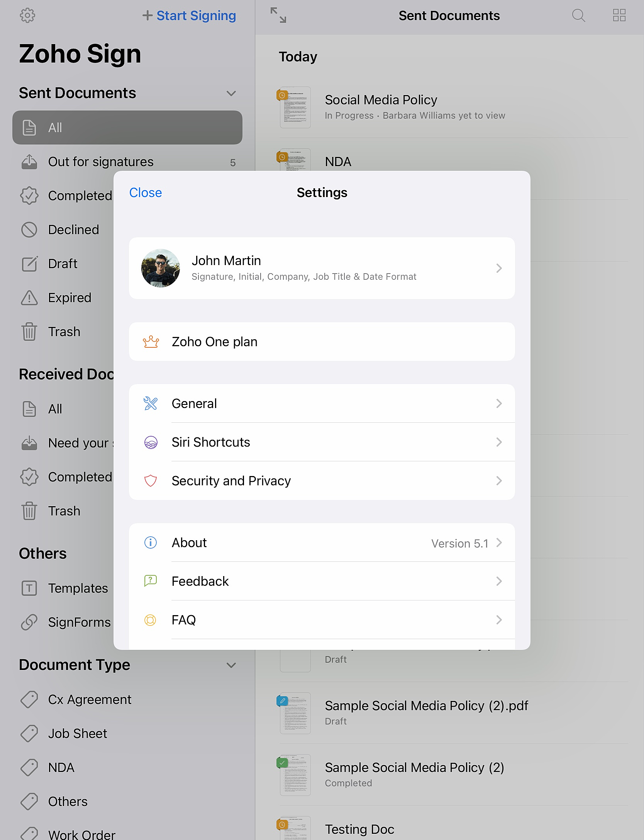Open Draft documents list

[x=64, y=264]
